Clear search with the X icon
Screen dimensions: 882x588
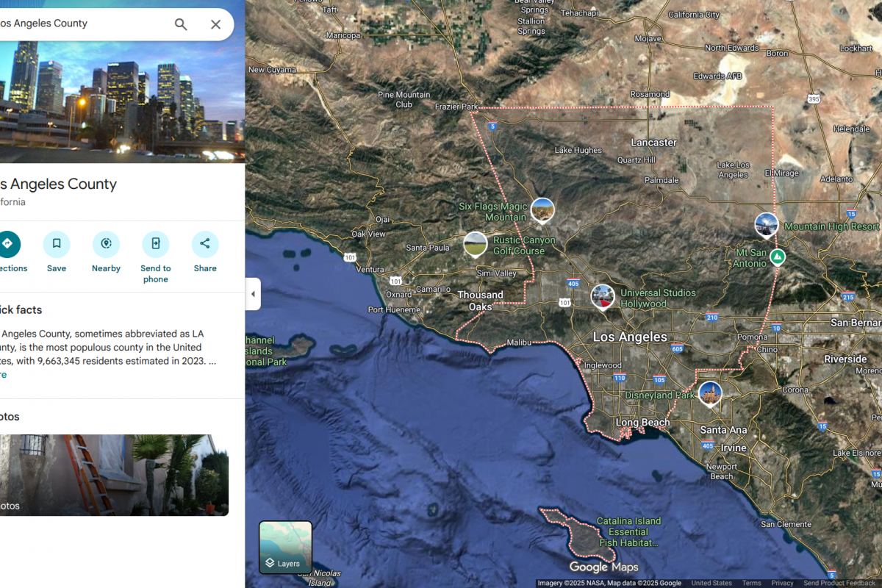point(215,24)
